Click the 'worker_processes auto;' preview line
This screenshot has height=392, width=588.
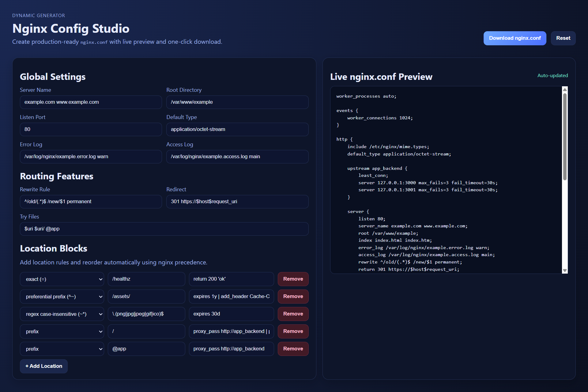point(366,96)
